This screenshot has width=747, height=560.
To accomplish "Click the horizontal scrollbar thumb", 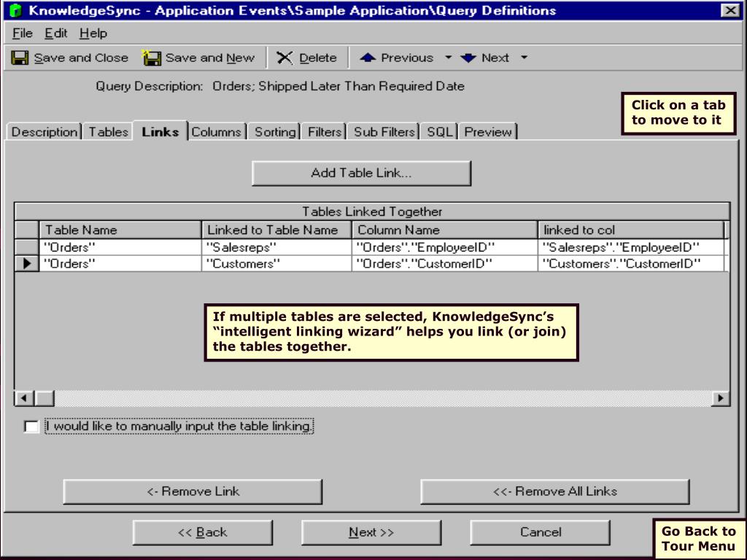I will tap(44, 398).
